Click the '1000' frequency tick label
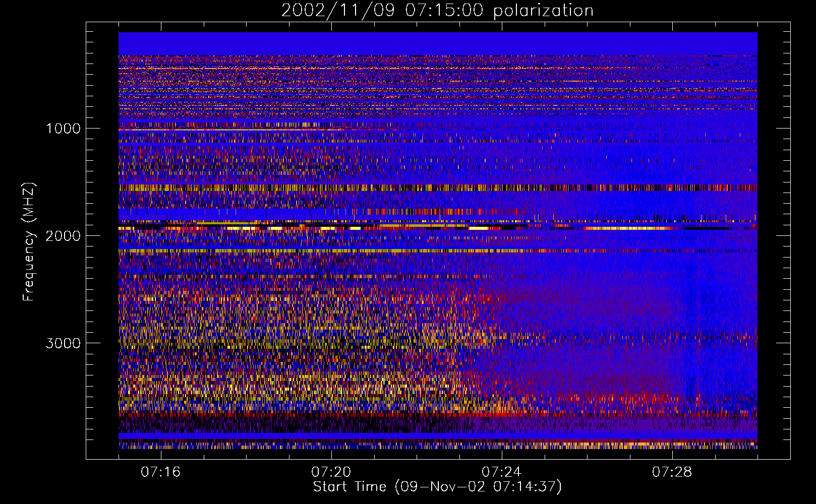 click(x=63, y=129)
